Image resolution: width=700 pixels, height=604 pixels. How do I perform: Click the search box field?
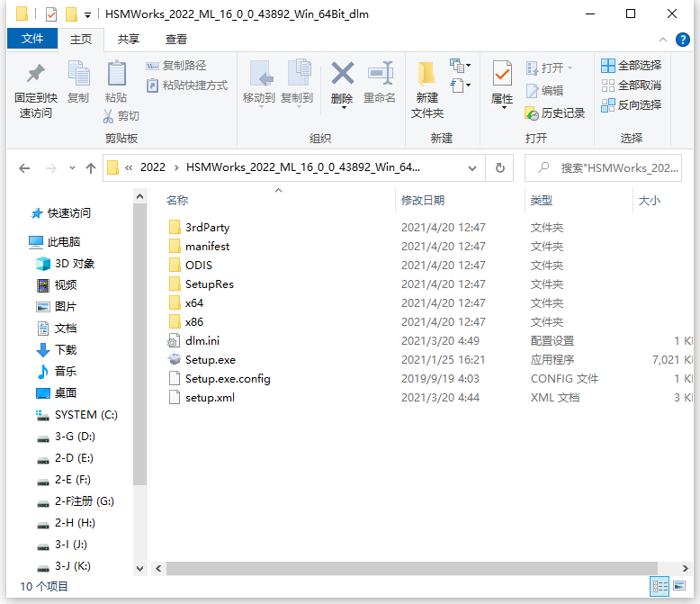click(x=603, y=168)
